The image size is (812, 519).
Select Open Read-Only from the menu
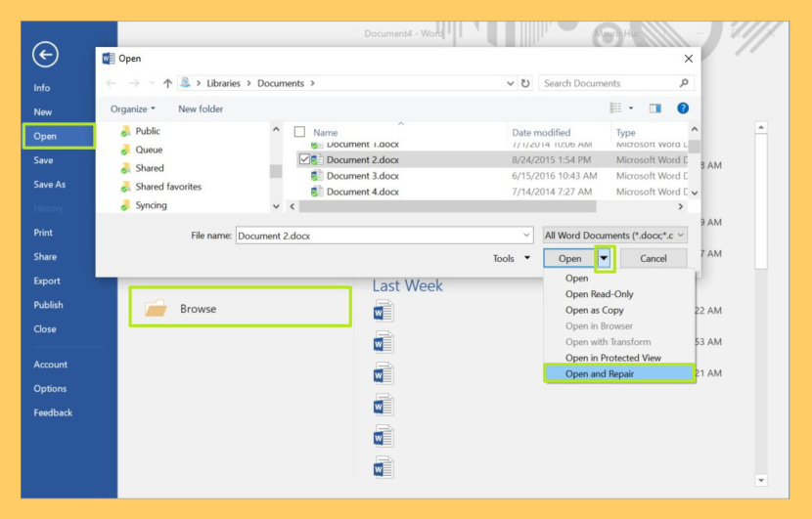[599, 294]
